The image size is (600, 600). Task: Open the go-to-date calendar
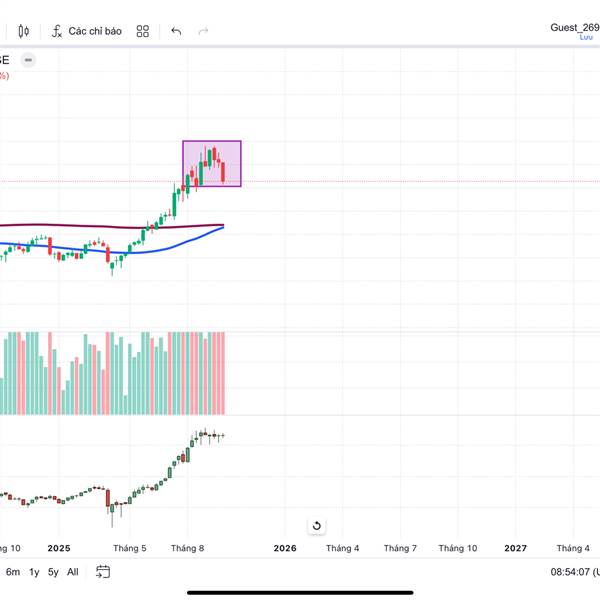tap(103, 572)
